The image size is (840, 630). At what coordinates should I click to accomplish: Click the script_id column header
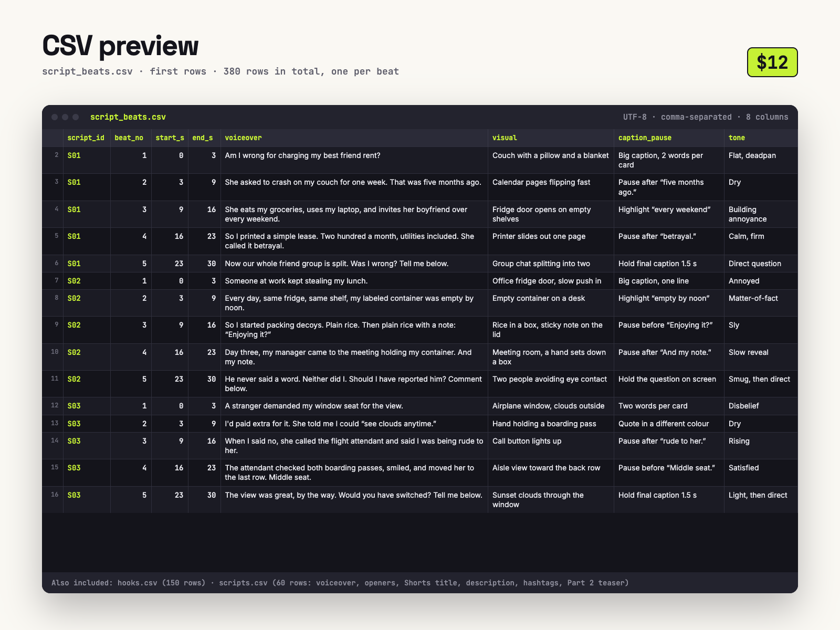pyautogui.click(x=86, y=138)
